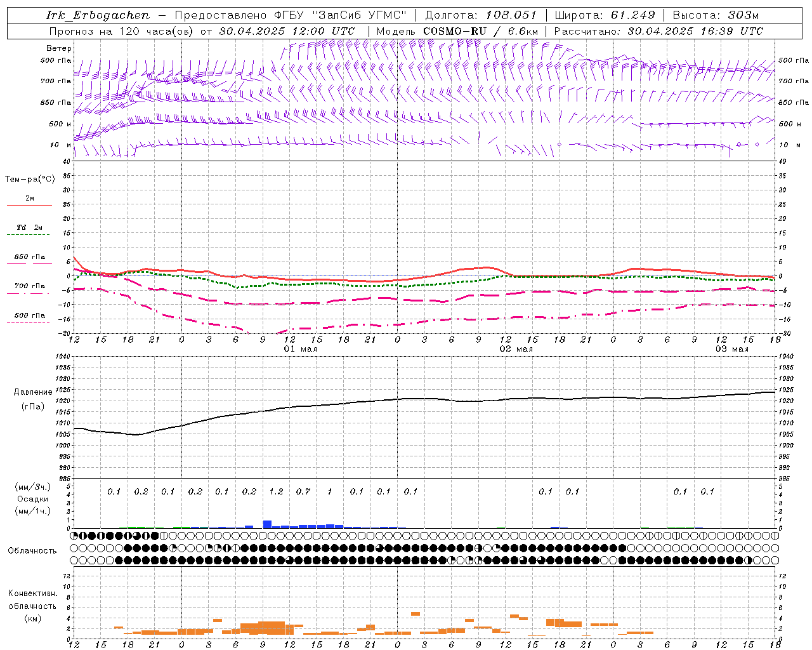Viewport: 812px width, 650px height.
Task: Click the 700 гПа temperature legend entry
Action: [x=29, y=286]
